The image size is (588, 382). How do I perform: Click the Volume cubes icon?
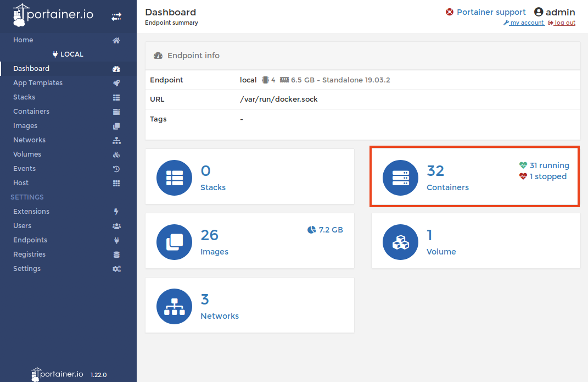tap(400, 242)
